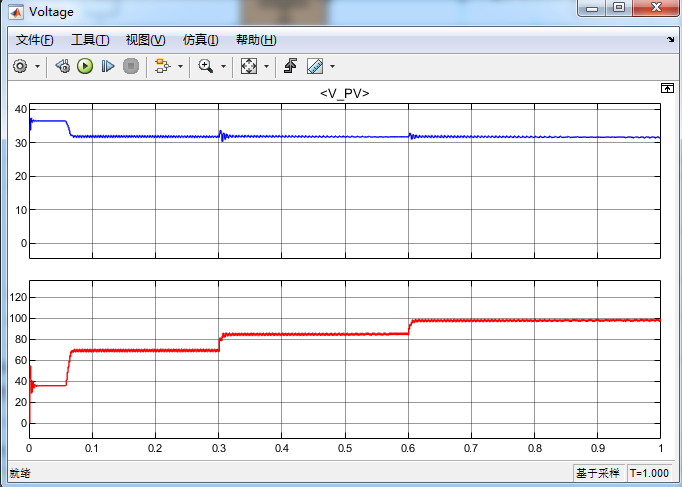The image size is (682, 487).
Task: Run the simulation with the play button
Action: click(85, 66)
